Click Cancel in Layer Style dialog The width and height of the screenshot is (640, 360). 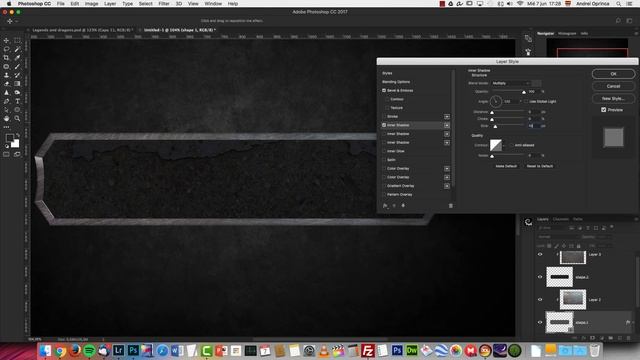(613, 86)
